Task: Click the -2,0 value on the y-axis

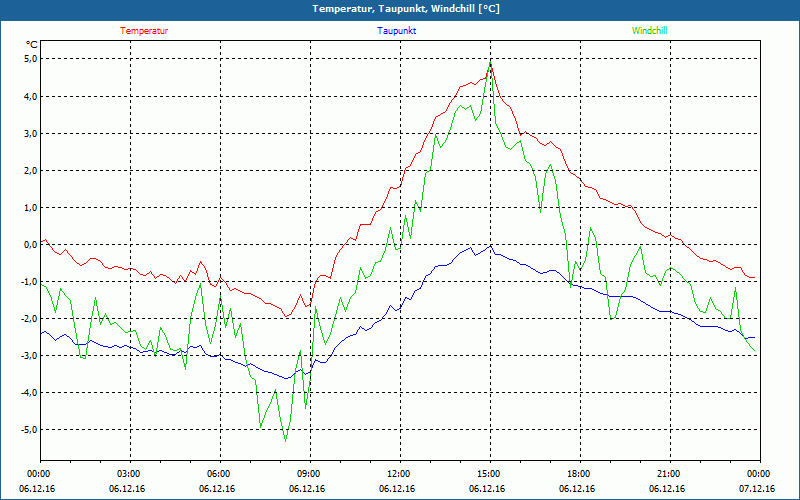Action: point(27,318)
